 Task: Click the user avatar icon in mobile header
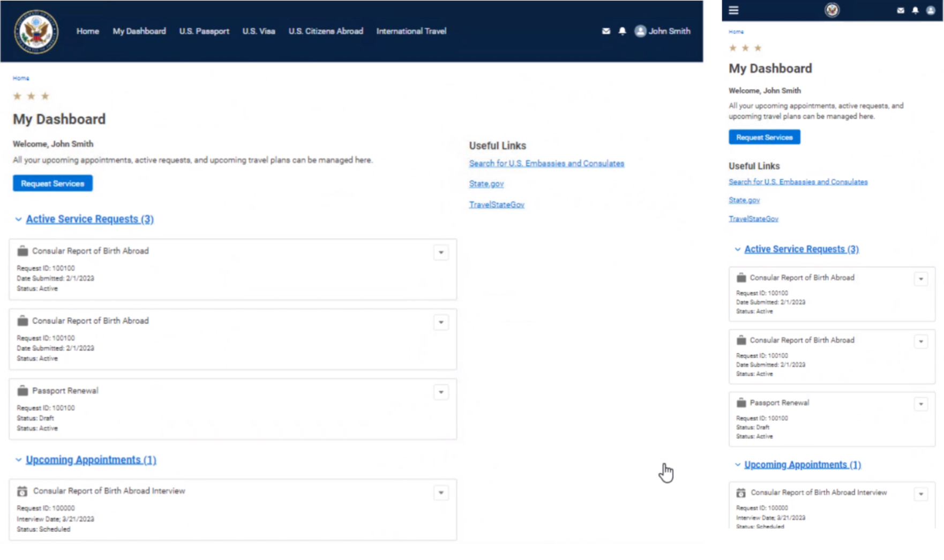point(931,10)
